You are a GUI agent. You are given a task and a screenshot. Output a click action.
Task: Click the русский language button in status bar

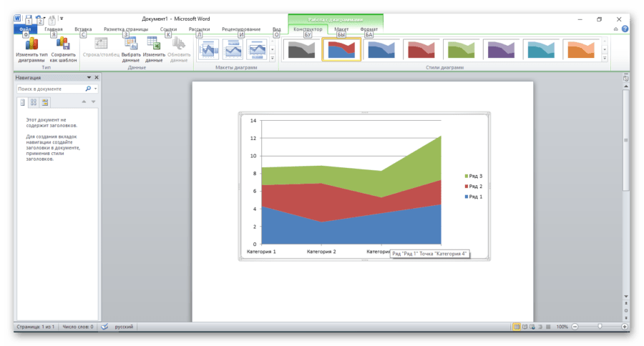[x=125, y=326]
